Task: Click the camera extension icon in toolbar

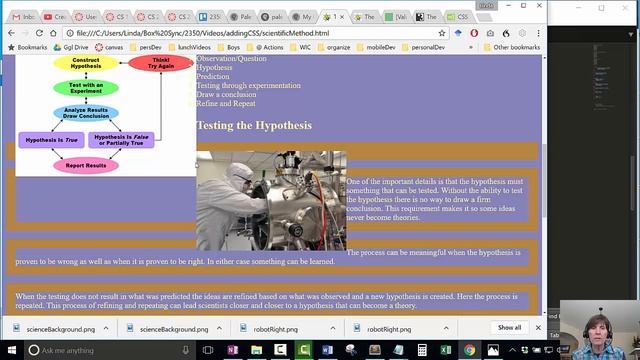Action: (x=490, y=33)
